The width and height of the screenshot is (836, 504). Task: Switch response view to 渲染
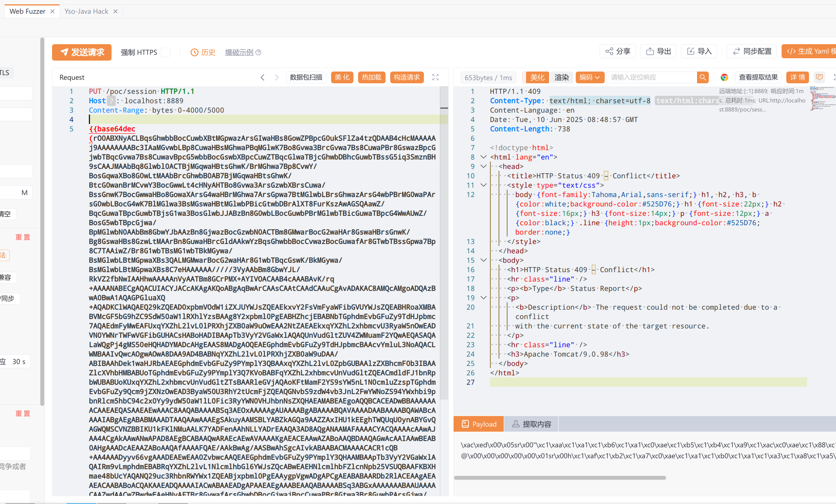click(x=562, y=77)
